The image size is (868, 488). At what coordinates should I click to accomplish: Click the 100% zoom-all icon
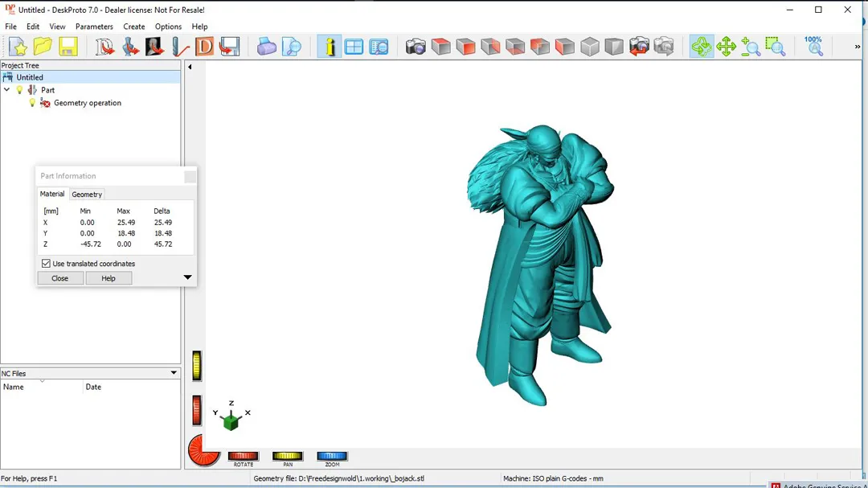click(x=813, y=46)
